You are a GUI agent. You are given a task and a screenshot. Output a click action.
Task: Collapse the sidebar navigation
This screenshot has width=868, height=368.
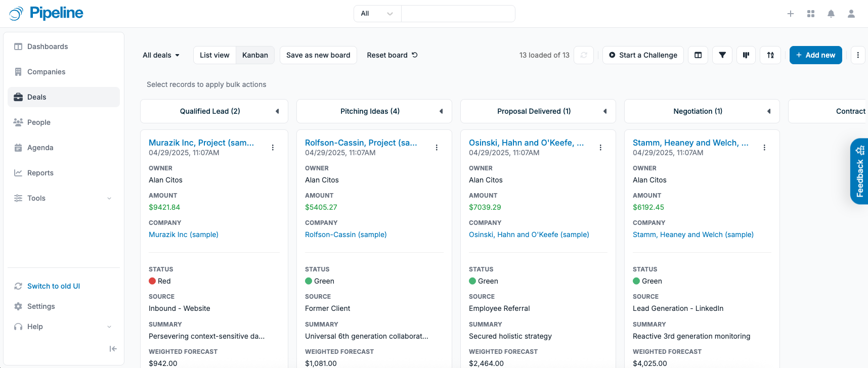point(113,349)
